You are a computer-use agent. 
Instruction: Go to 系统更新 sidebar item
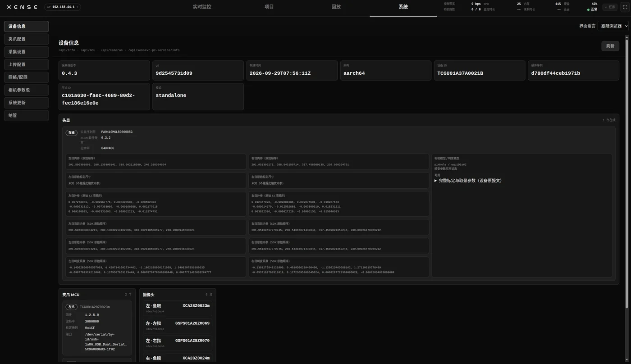coord(27,103)
